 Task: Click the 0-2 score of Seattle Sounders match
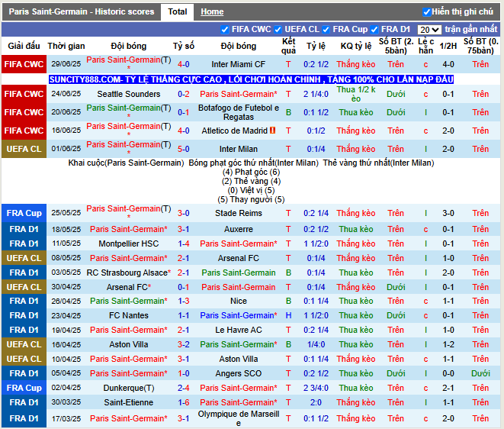(183, 94)
